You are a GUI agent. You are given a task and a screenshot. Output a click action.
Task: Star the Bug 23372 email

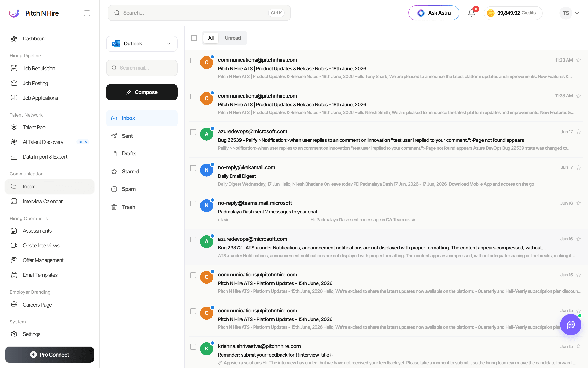579,239
